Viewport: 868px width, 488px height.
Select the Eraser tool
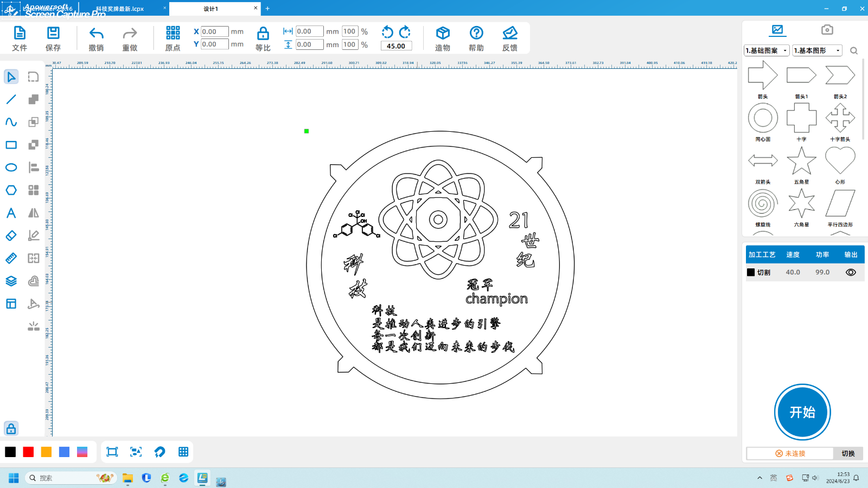[x=11, y=236]
